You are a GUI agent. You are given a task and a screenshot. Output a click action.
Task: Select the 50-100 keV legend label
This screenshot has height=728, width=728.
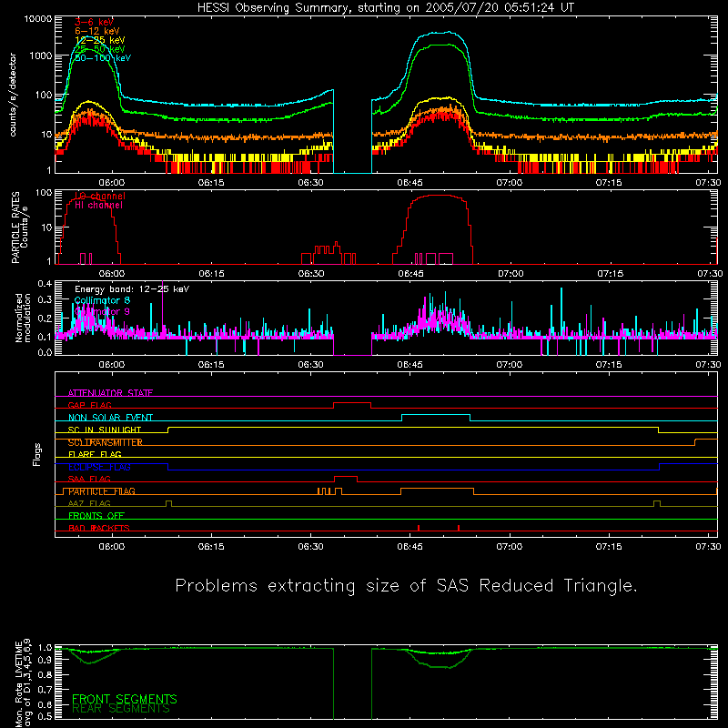(103, 58)
